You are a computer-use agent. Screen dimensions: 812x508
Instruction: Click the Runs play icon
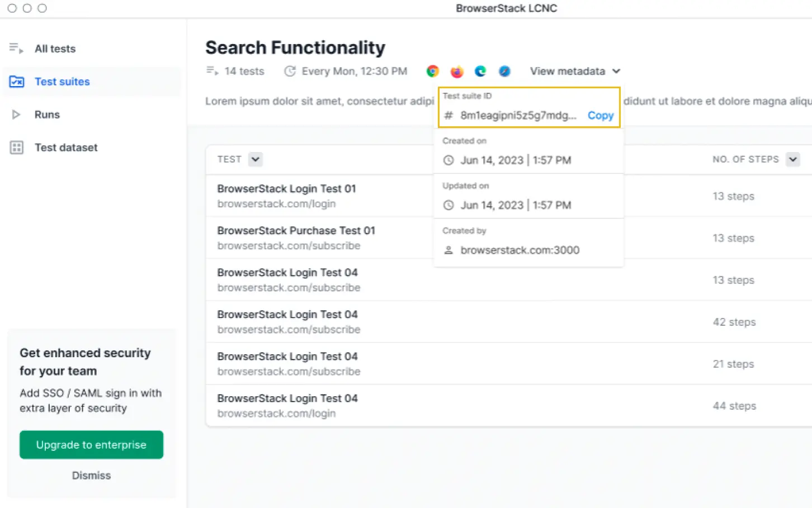point(16,115)
